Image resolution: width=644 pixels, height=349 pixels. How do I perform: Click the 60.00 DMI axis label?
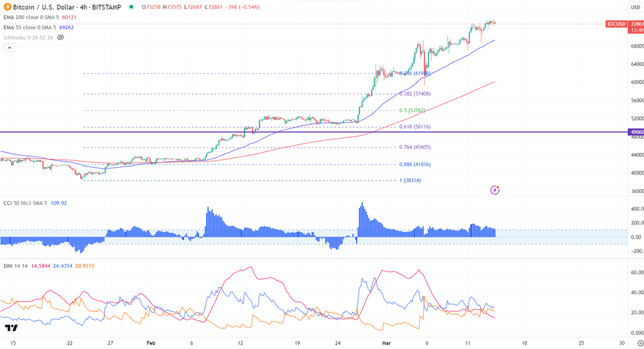tap(637, 273)
